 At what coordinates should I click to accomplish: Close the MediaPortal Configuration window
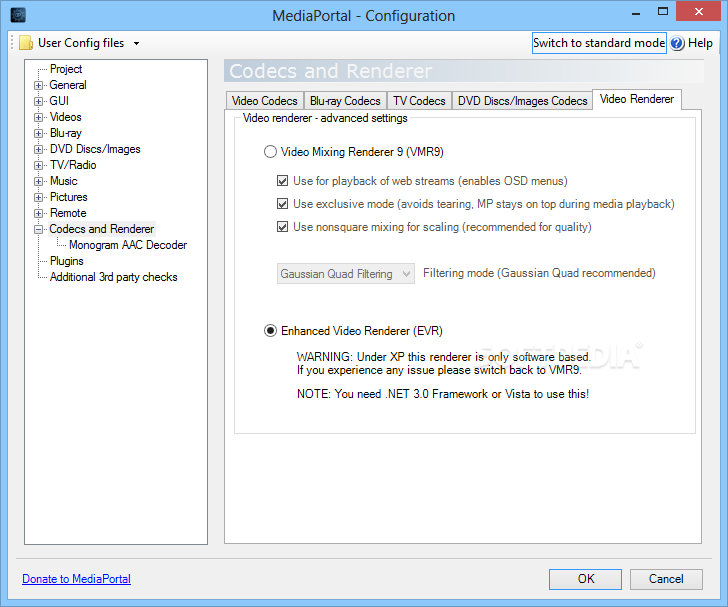[x=698, y=12]
